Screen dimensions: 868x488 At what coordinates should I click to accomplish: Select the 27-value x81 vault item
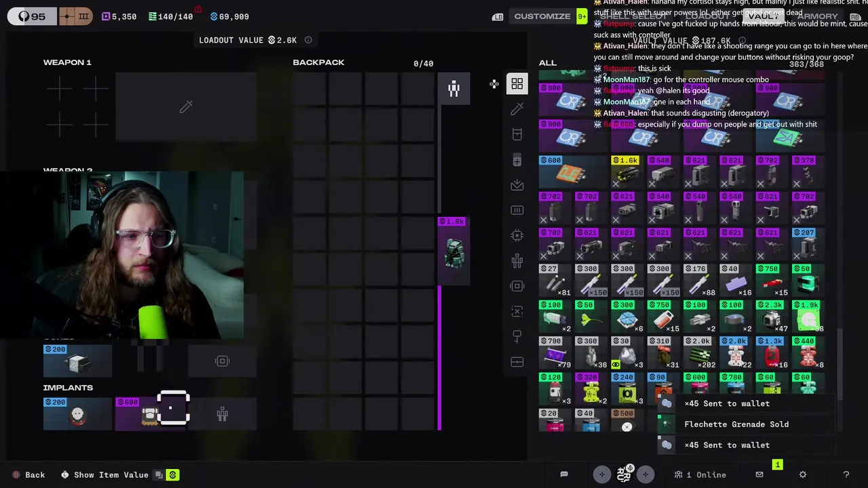coord(555,281)
